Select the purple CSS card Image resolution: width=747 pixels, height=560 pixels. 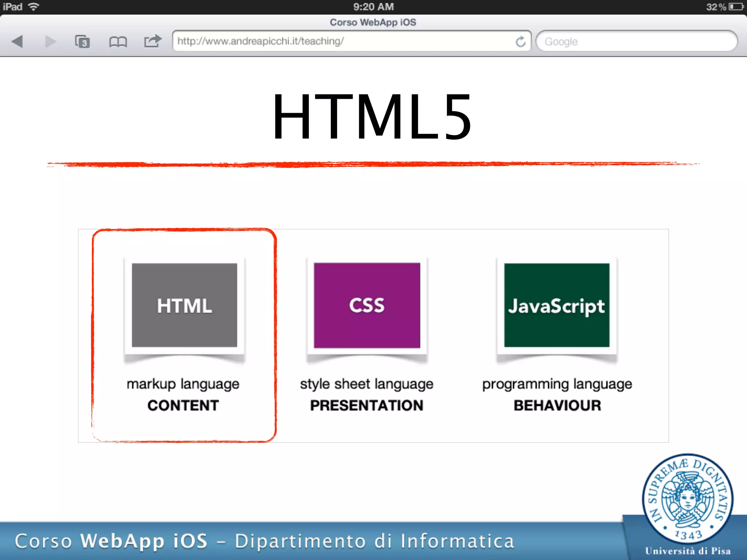pos(367,305)
